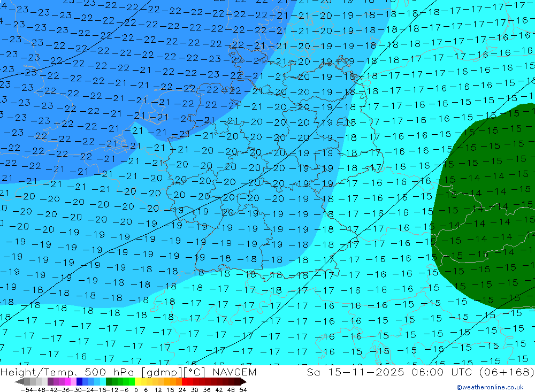Pick the dark green swatch above label -12
This screenshot has width=535, height=392.
(x=109, y=381)
